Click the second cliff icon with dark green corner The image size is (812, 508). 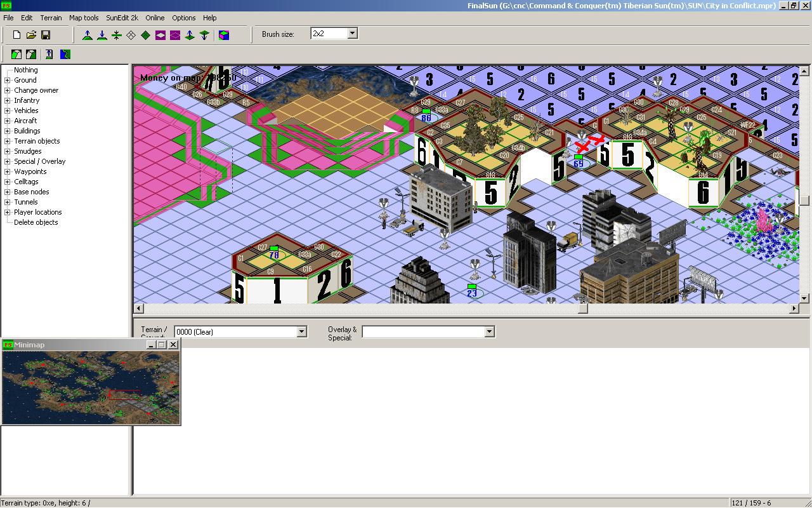click(31, 55)
